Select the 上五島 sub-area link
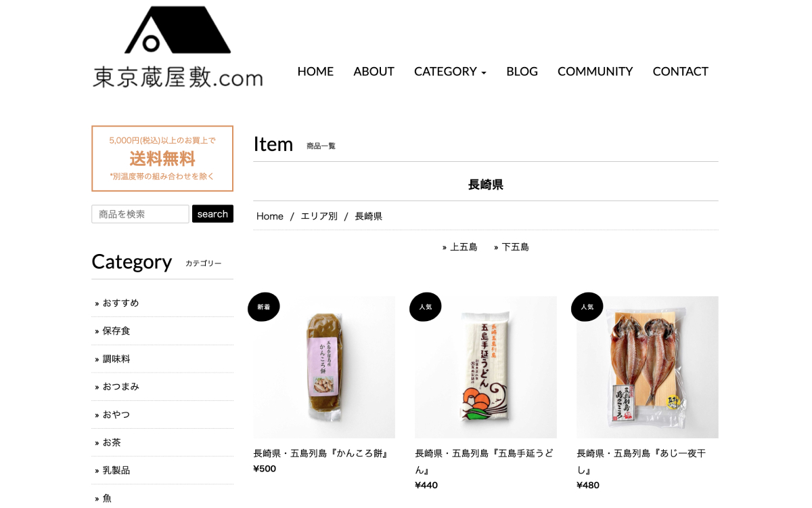This screenshot has width=812, height=508. point(464,247)
